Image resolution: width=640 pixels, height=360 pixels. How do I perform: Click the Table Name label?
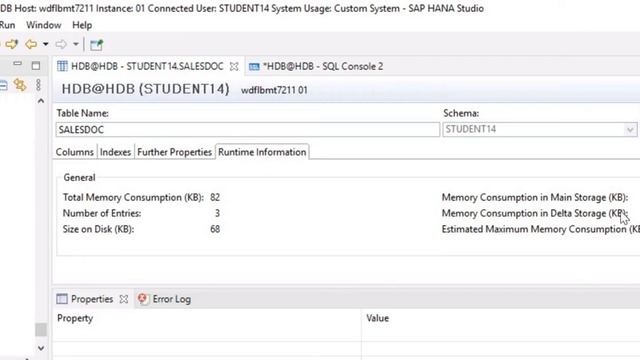coord(82,113)
